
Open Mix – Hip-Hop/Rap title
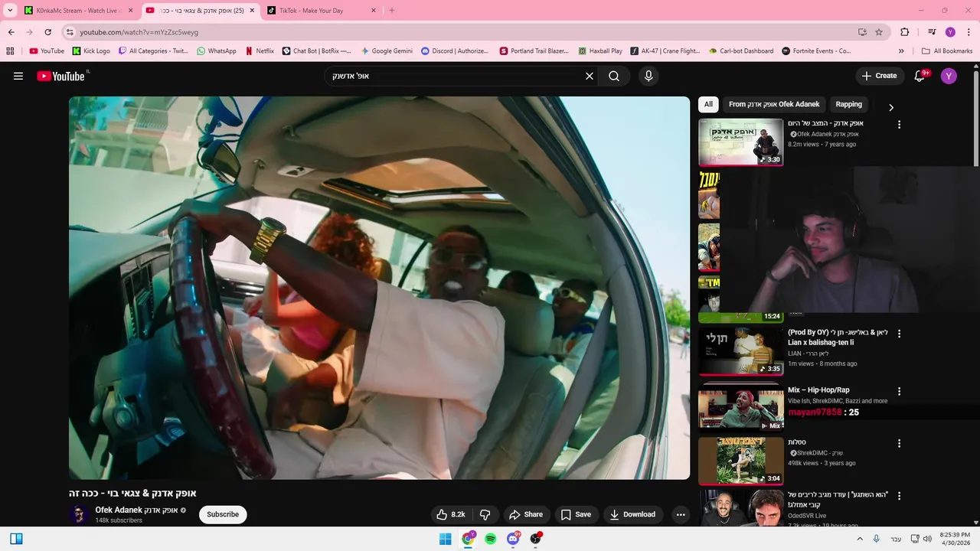[818, 390]
